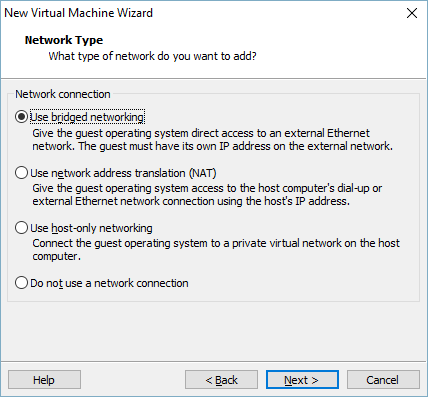Click the host-only private network description
428x397 pixels.
tap(216, 250)
